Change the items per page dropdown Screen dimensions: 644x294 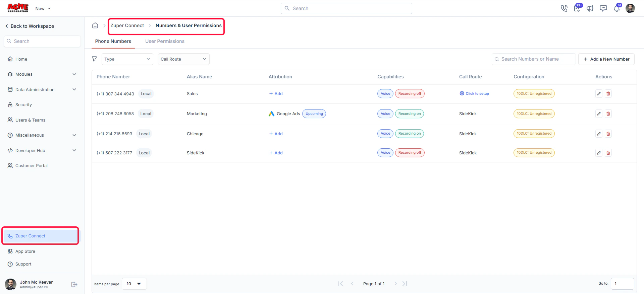(134, 284)
